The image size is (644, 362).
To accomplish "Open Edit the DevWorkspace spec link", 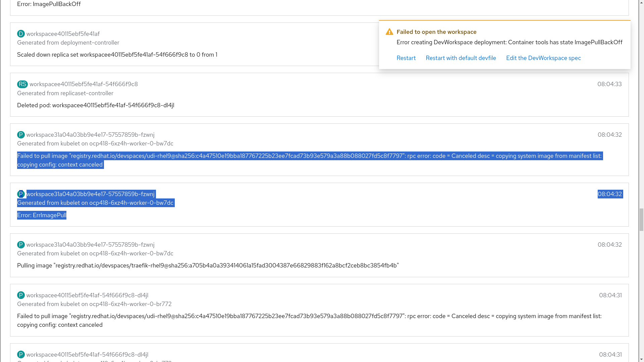I will pyautogui.click(x=543, y=58).
